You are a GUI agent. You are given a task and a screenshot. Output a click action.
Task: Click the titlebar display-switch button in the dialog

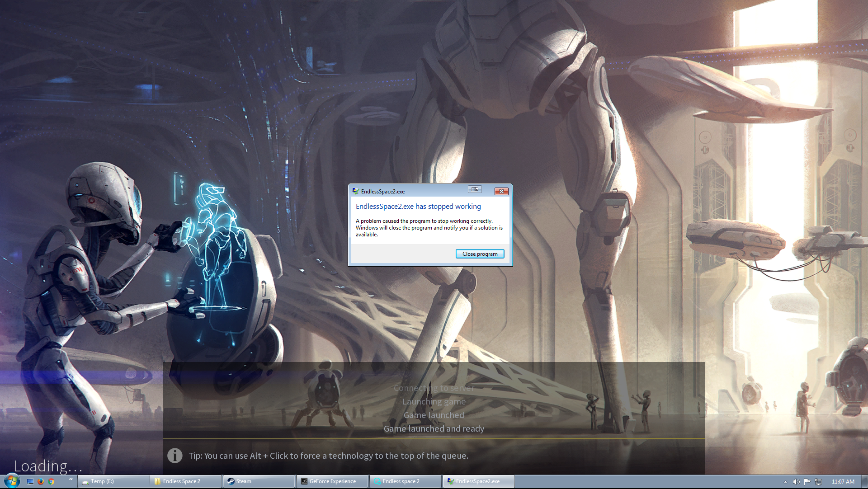[475, 189]
